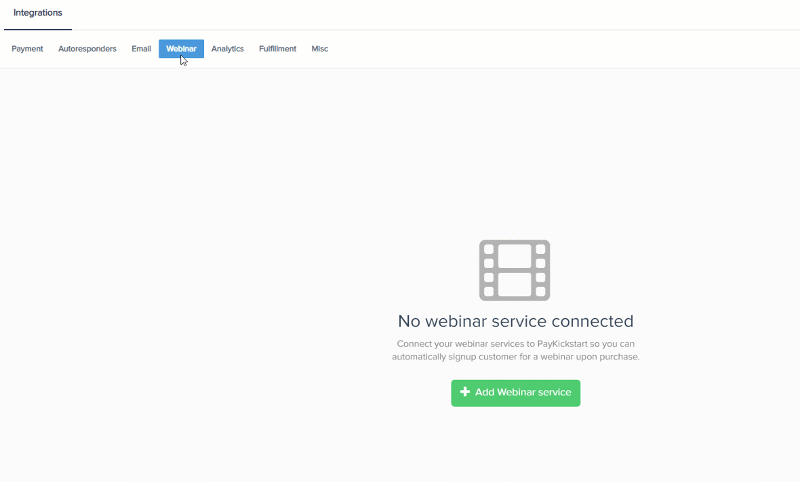Screen dimensions: 800x482
Task: Click the Add Webinar service button
Action: click(515, 393)
